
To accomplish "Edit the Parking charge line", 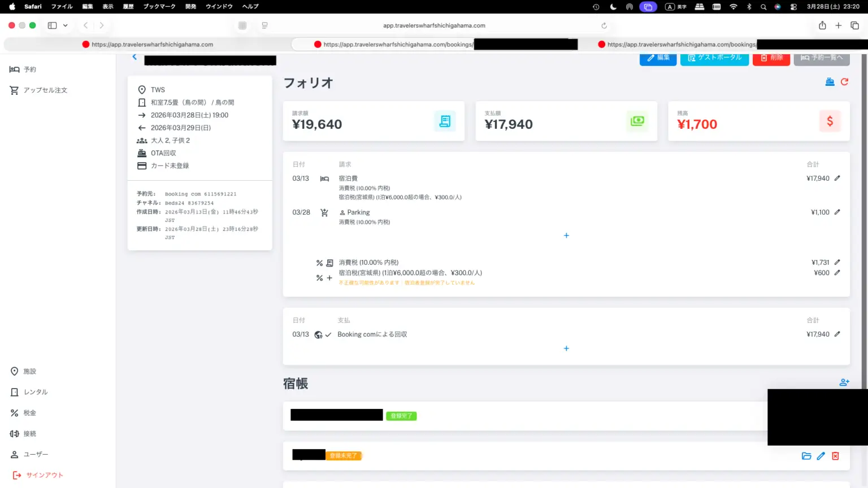I will pos(837,212).
